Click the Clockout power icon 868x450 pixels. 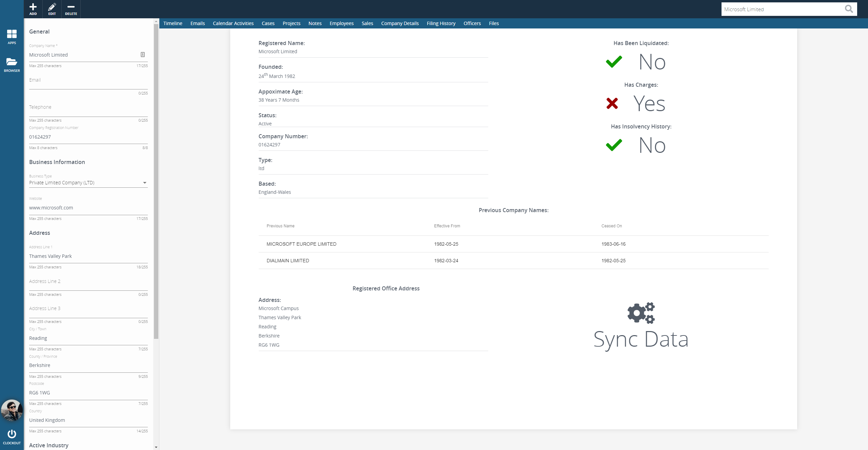12,434
